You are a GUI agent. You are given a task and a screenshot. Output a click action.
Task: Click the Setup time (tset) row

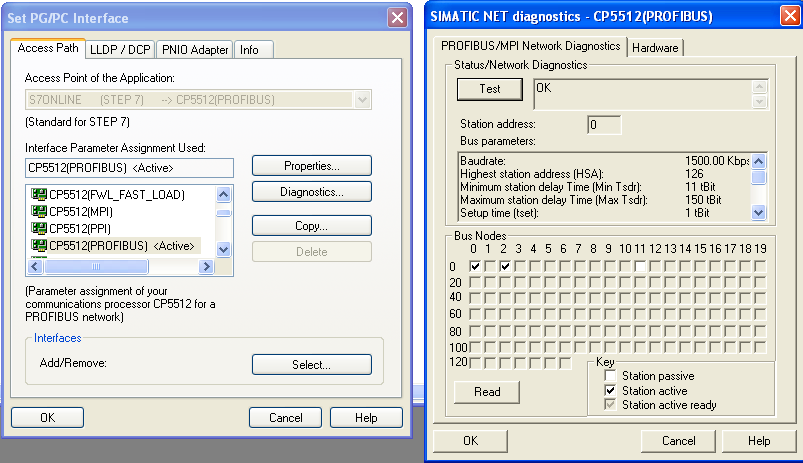pyautogui.click(x=604, y=213)
